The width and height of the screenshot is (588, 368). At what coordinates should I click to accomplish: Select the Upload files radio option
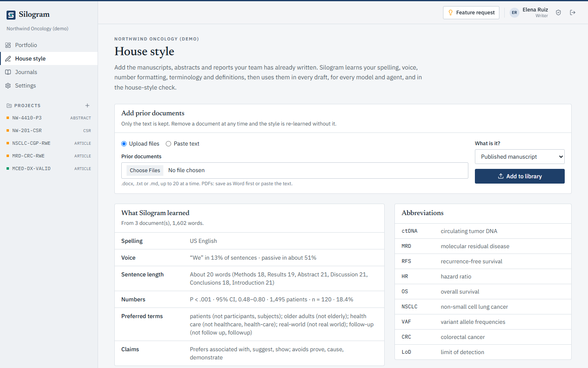point(124,144)
